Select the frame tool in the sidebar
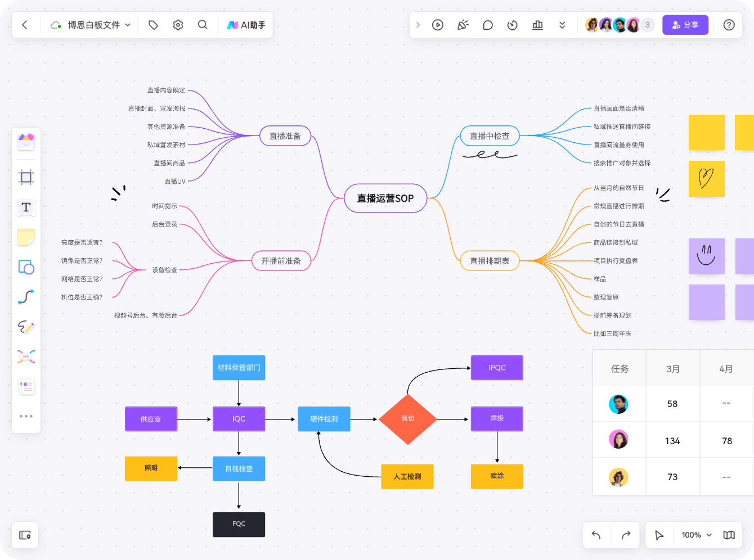This screenshot has height=560, width=754. point(26,177)
